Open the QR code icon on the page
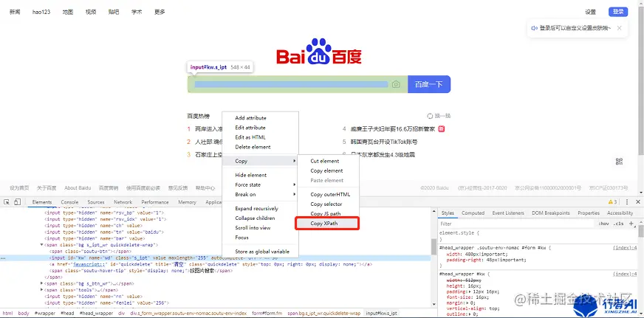 620,162
